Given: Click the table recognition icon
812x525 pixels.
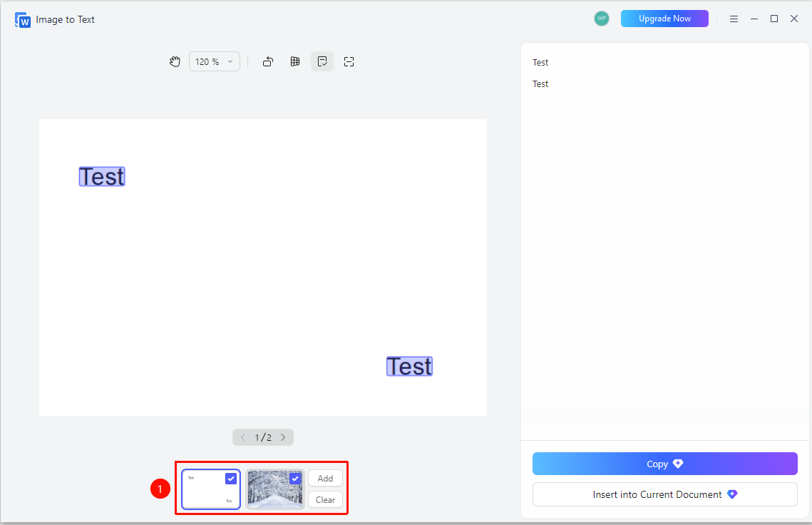Looking at the screenshot, I should tap(295, 61).
